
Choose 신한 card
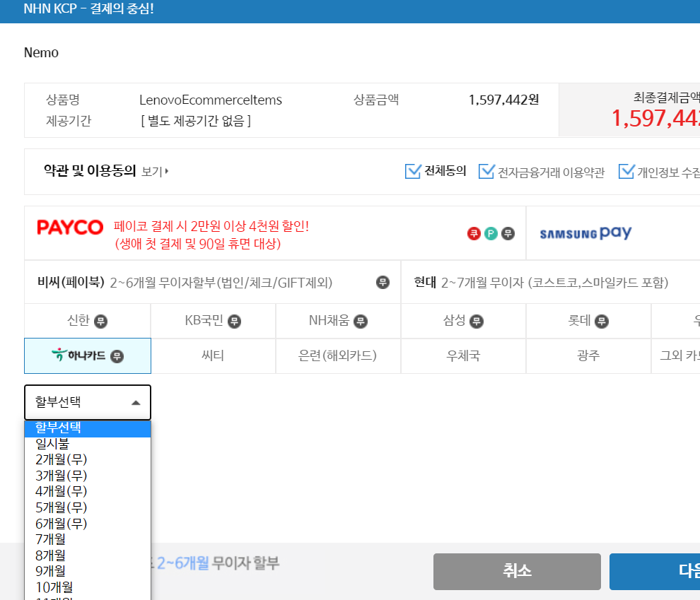click(x=88, y=321)
